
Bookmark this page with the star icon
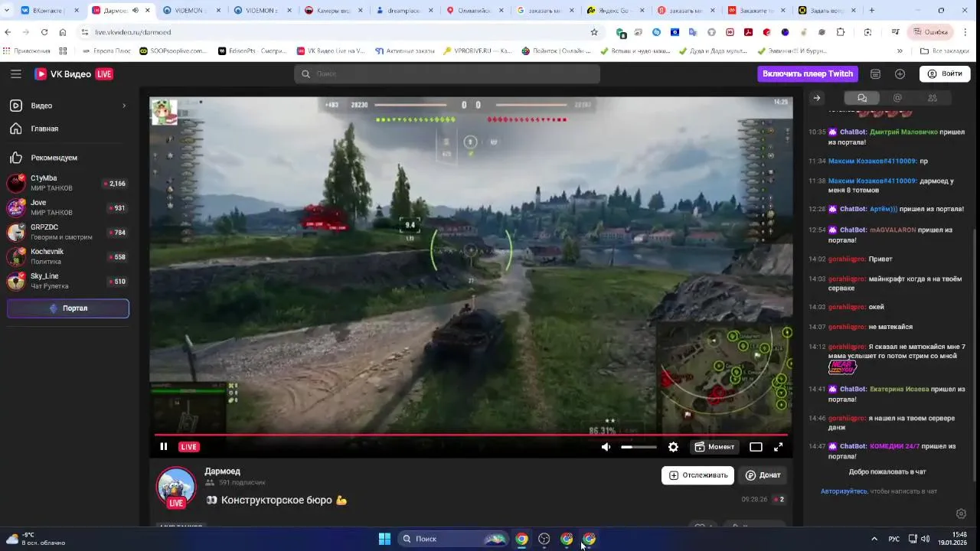pyautogui.click(x=594, y=32)
